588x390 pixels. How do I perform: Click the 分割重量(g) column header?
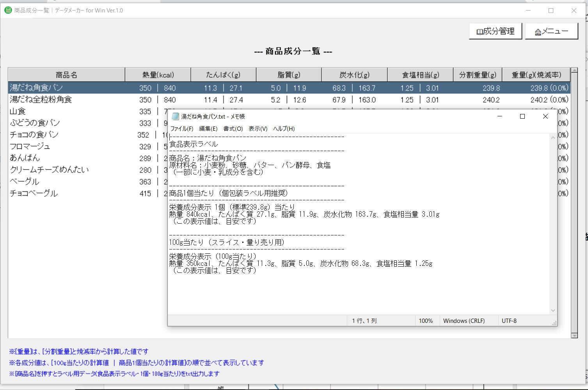[478, 75]
